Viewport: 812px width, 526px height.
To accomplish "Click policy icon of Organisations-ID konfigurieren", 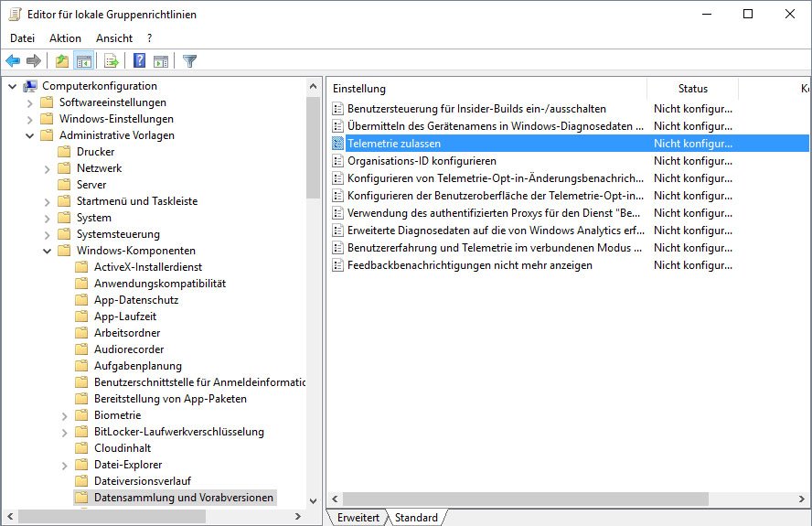I will click(x=337, y=161).
